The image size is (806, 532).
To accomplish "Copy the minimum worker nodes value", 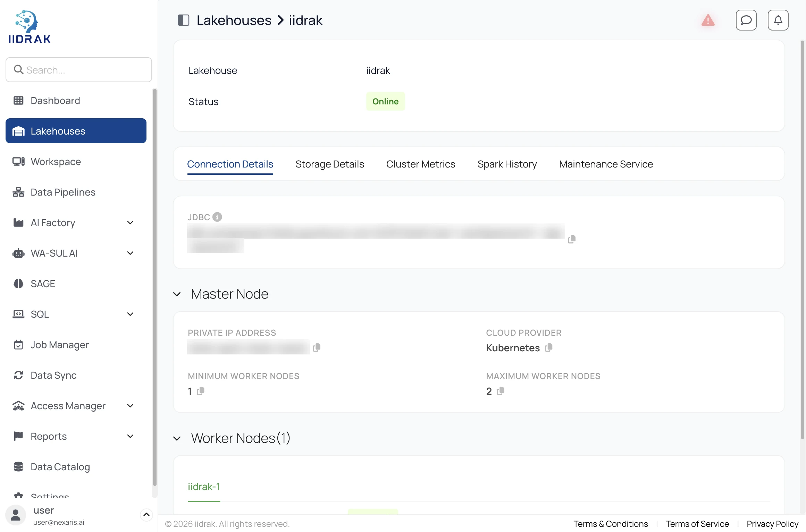I will click(x=201, y=391).
